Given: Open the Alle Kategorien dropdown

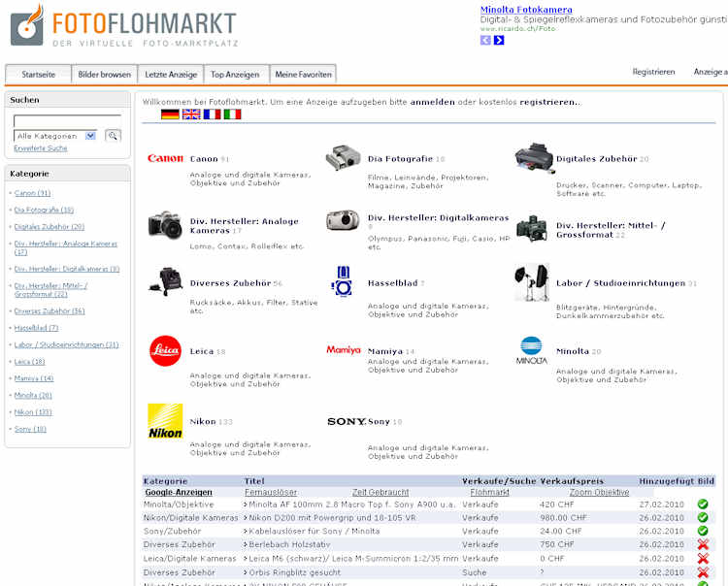Looking at the screenshot, I should coord(55,136).
